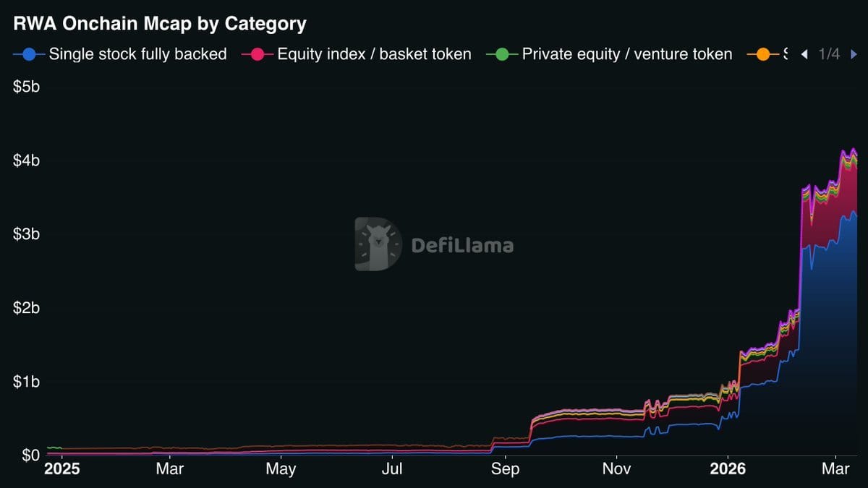Select 'Private equity / venture token' legend label
The width and height of the screenshot is (868, 488).
point(627,54)
